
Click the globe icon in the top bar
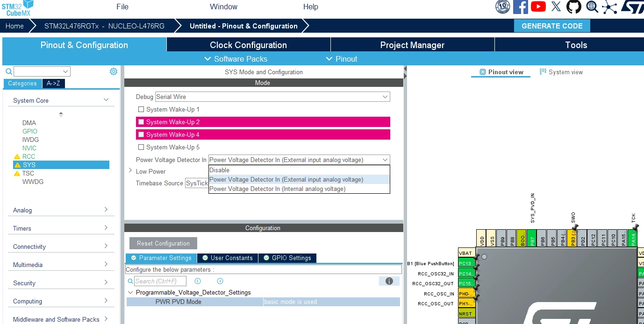[592, 7]
